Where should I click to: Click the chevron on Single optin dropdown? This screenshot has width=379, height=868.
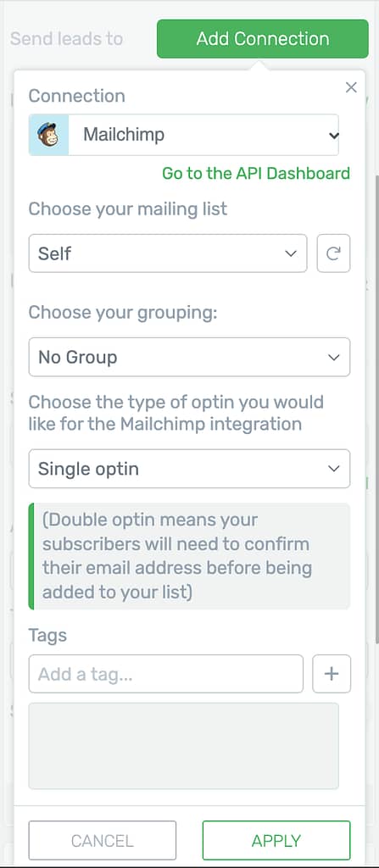tap(333, 469)
